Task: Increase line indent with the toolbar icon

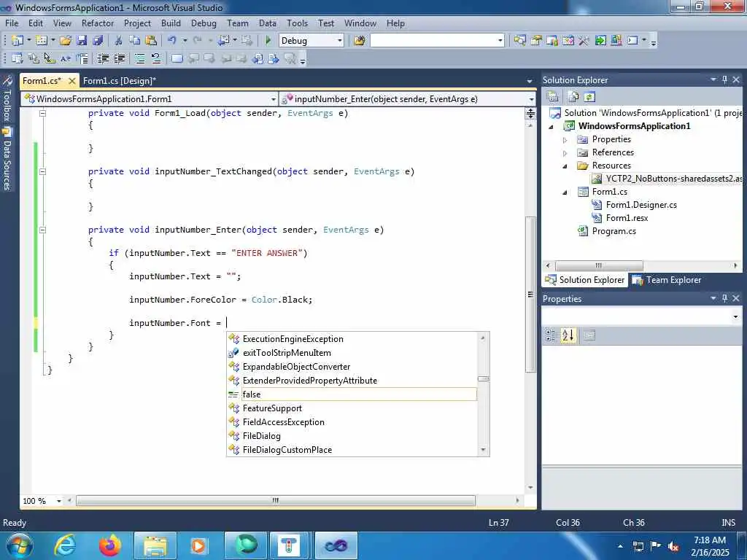Action: click(x=119, y=58)
